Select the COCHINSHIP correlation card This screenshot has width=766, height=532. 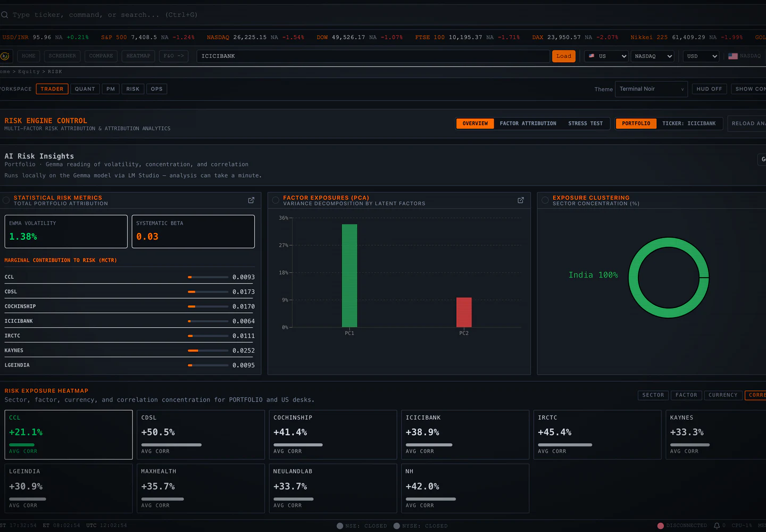333,435
